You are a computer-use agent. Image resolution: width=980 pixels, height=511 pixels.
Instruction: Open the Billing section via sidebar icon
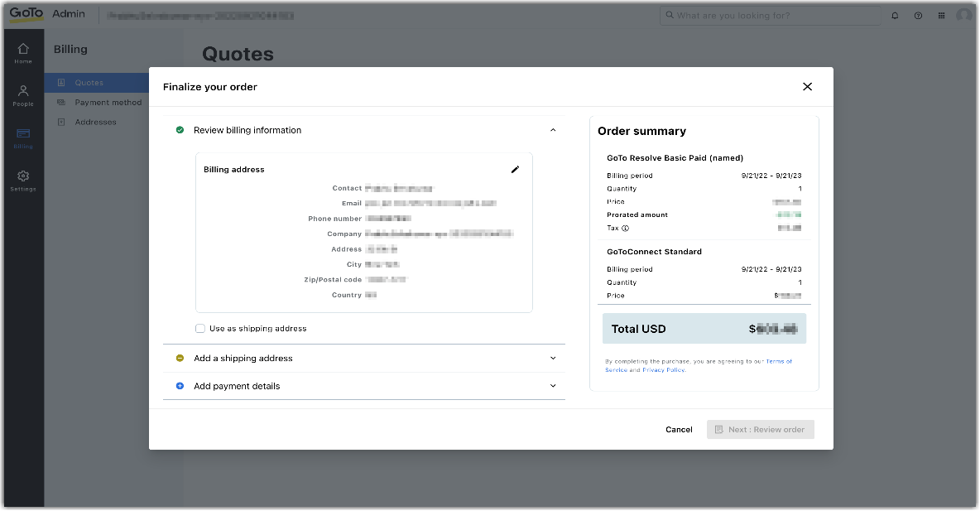pyautogui.click(x=23, y=135)
